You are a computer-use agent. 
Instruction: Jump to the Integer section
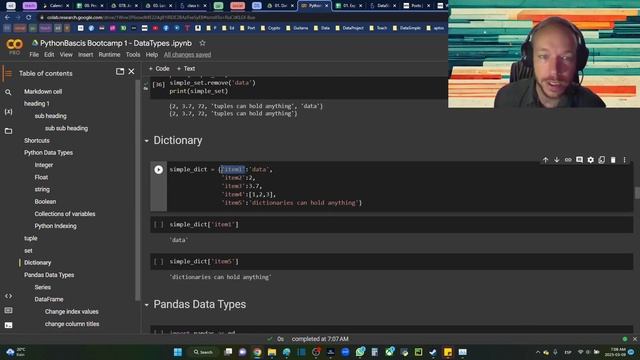44,165
